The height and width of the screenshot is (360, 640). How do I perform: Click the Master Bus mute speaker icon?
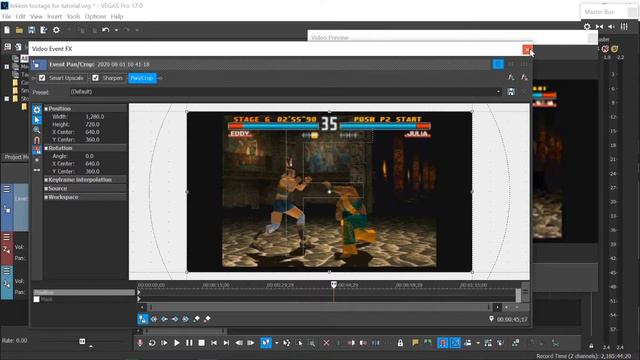pyautogui.click(x=611, y=27)
